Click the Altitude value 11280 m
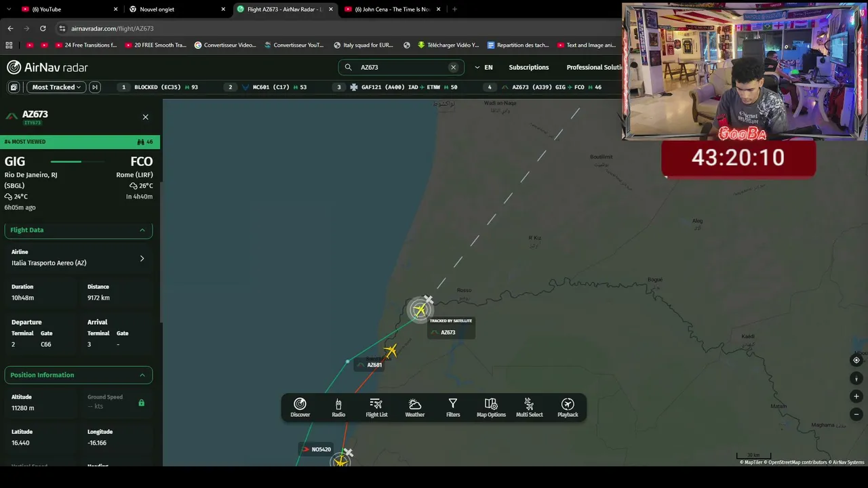This screenshot has height=488, width=868. 22,408
